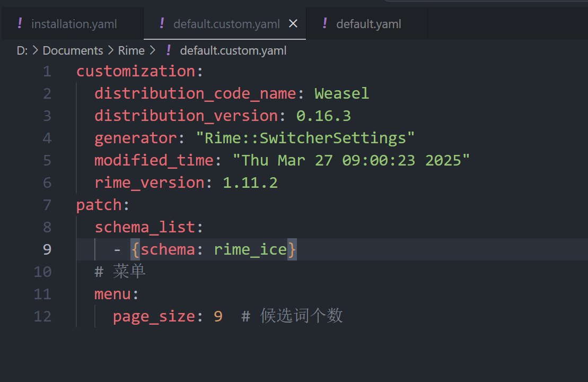
Task: Click the page_size value 9
Action: coord(218,316)
